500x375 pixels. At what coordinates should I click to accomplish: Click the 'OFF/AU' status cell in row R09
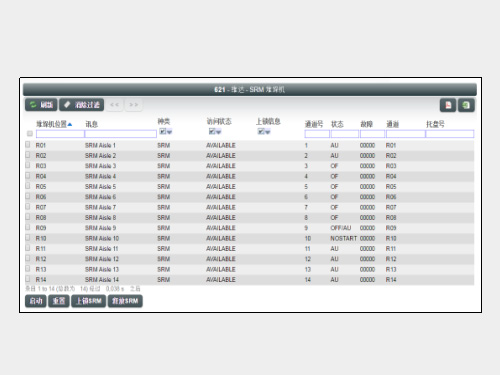[x=341, y=228]
